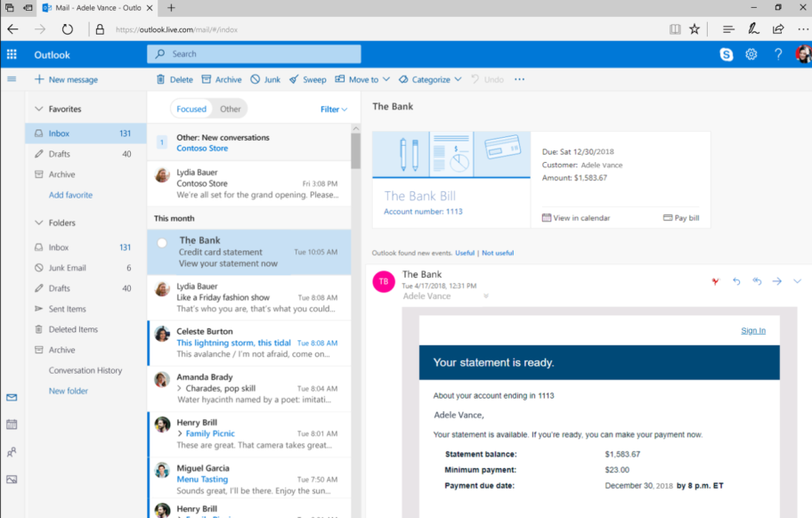The height and width of the screenshot is (518, 812).
Task: Forward The Bank email
Action: [776, 281]
